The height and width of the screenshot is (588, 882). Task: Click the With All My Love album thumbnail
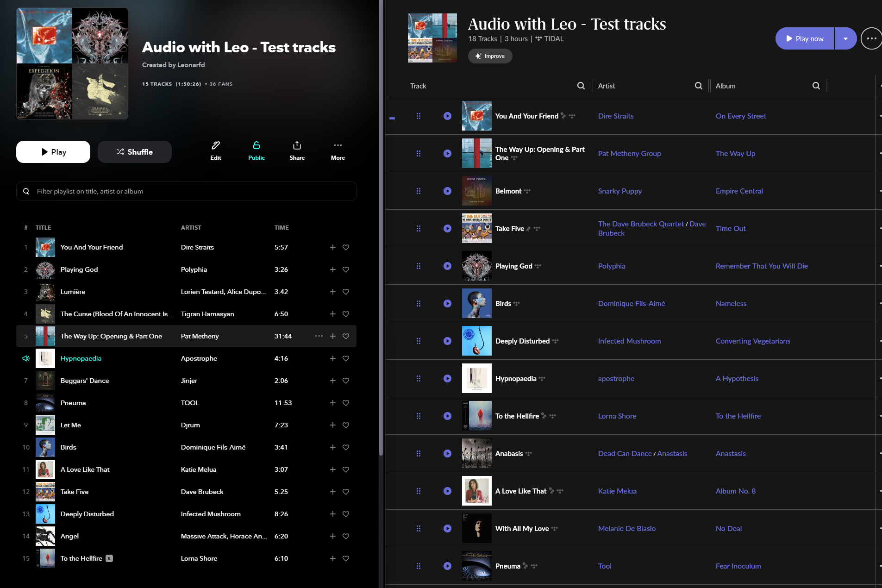coord(477,528)
